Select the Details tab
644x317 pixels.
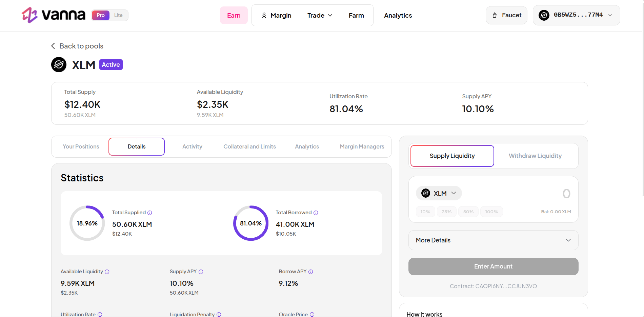137,146
